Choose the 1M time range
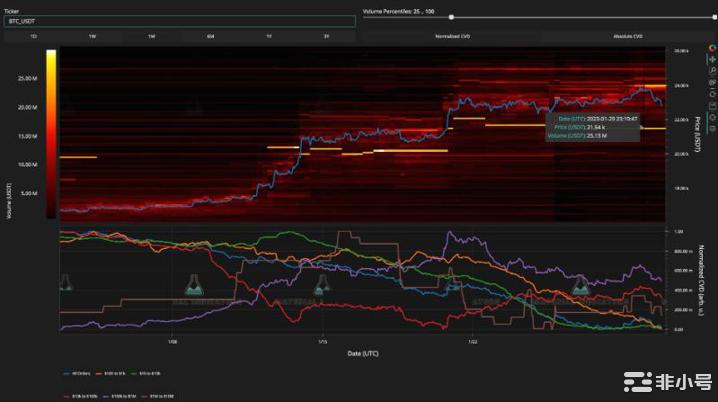 coord(151,36)
